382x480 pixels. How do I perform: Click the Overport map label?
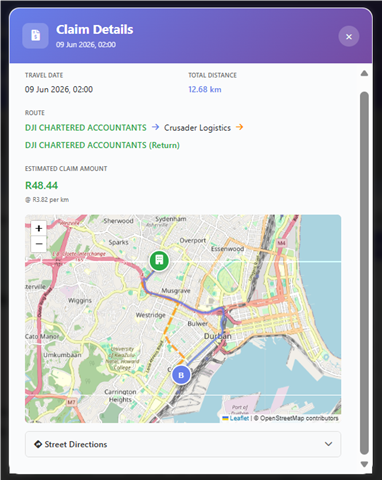(x=193, y=240)
